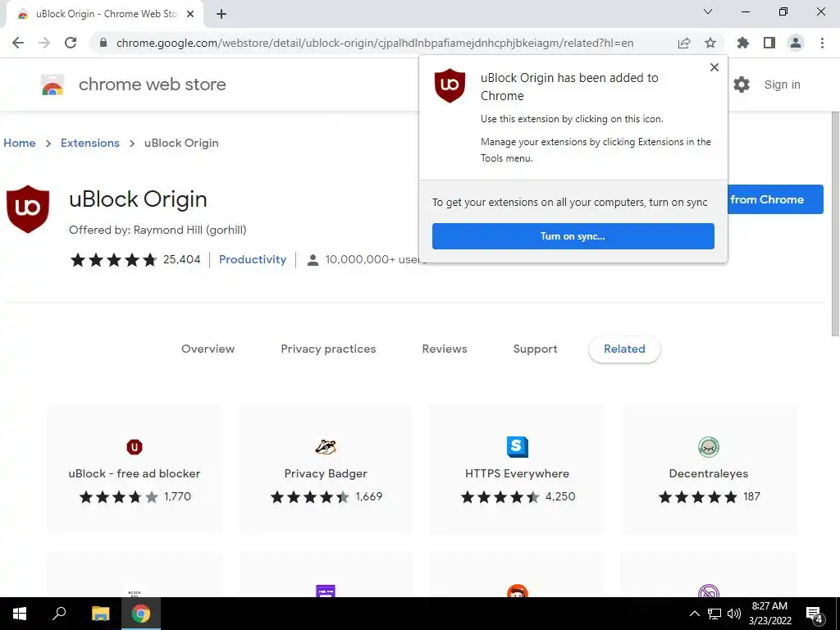This screenshot has width=840, height=630.
Task: Click the uBlock Origin shield in popup
Action: (450, 85)
